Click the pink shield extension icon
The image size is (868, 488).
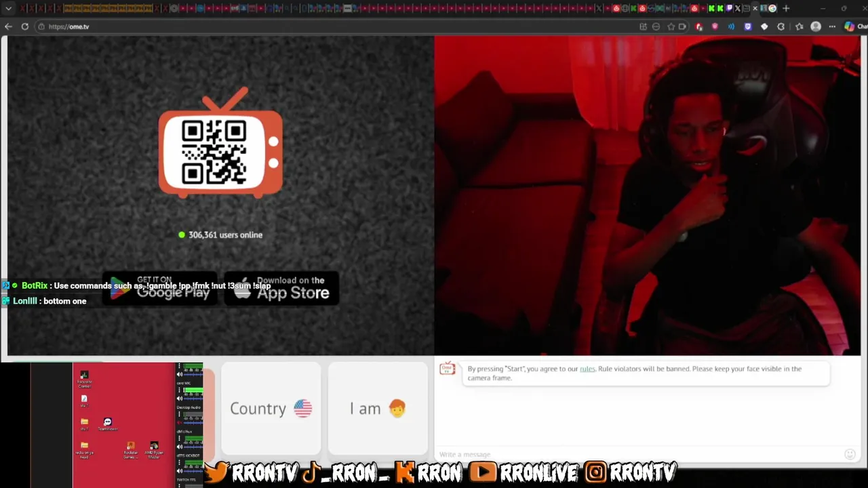715,26
